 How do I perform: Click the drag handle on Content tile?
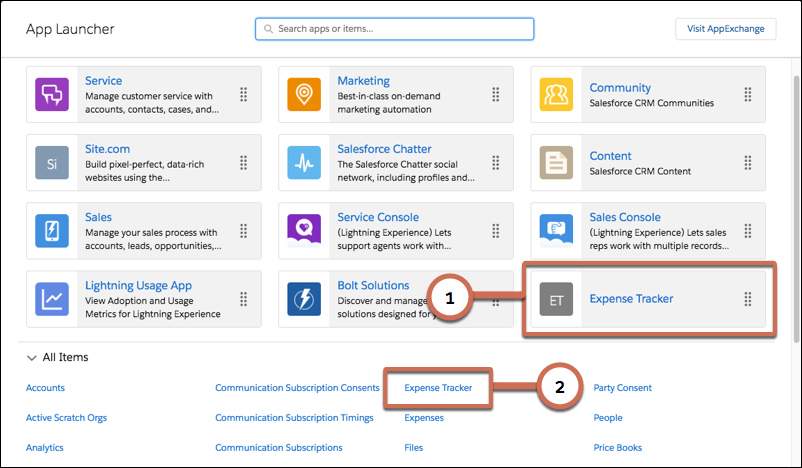point(748,163)
